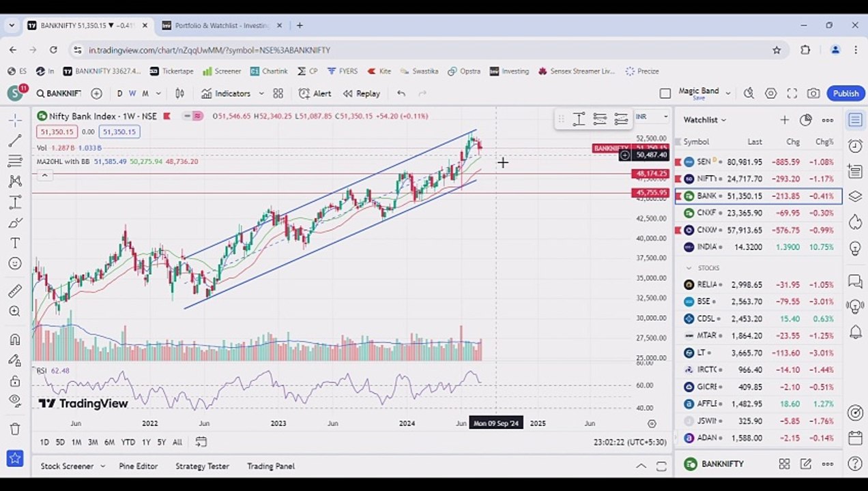The width and height of the screenshot is (868, 491).
Task: Open watchlist advanced view pie icon
Action: [806, 120]
